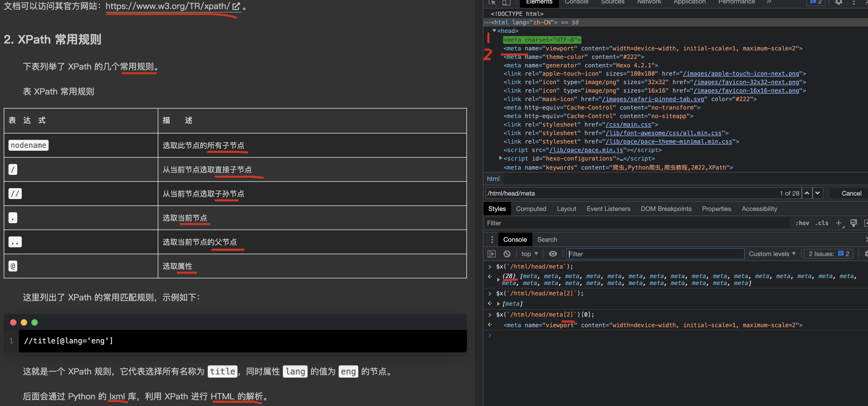Open font-awesome all.min.css link
Image resolution: width=868 pixels, height=406 pixels.
(x=663, y=133)
